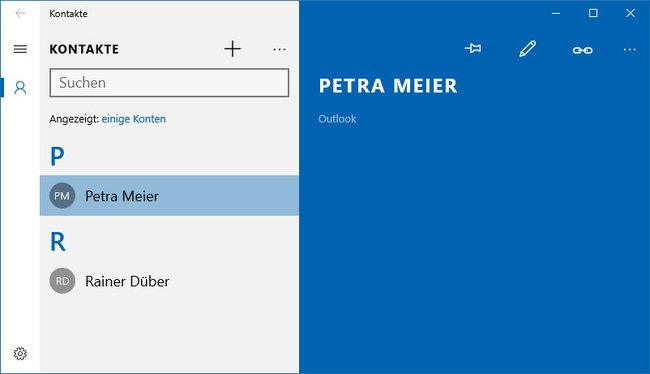
Task: Open more options beside KONTAKTE heading
Action: [279, 49]
